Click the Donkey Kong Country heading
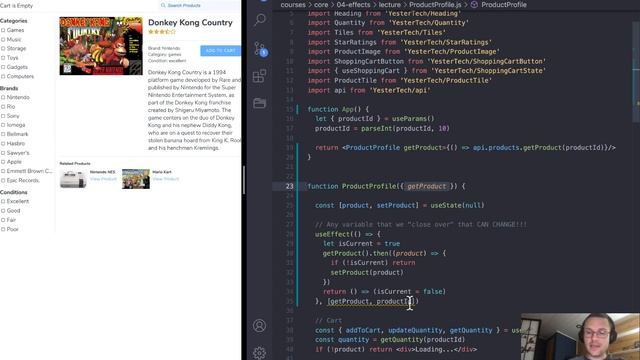The height and width of the screenshot is (360, 640). [190, 22]
